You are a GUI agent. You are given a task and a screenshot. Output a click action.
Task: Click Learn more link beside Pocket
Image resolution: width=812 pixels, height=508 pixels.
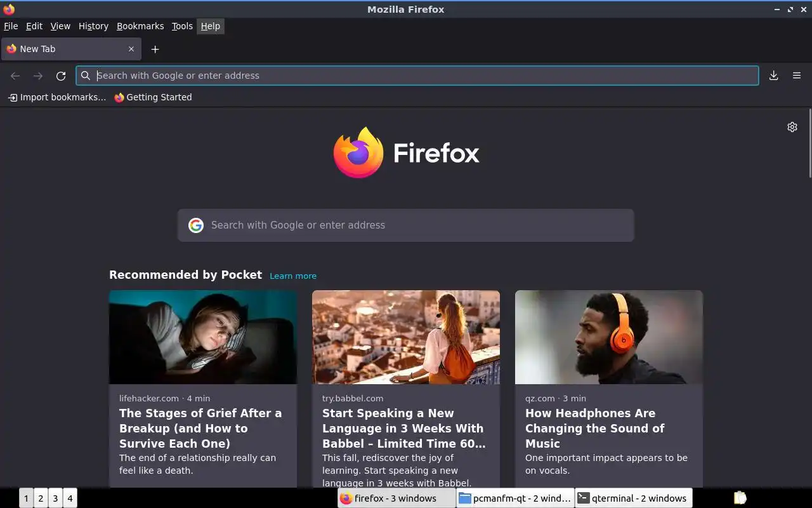[293, 276]
